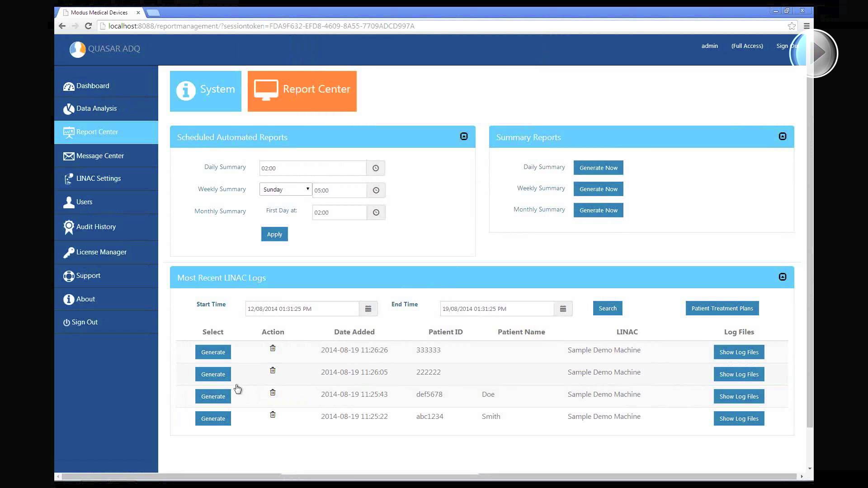Open the Sunday weekday dropdown
The height and width of the screenshot is (488, 868).
point(286,189)
